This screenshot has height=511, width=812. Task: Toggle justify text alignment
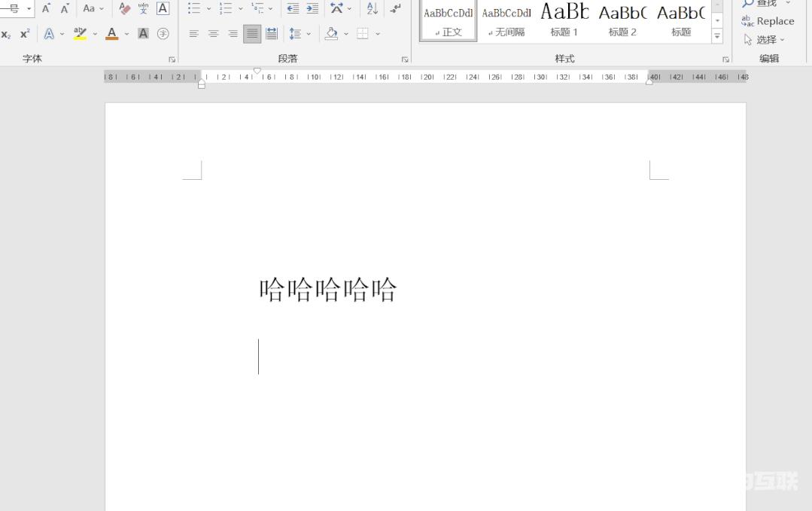(252, 34)
